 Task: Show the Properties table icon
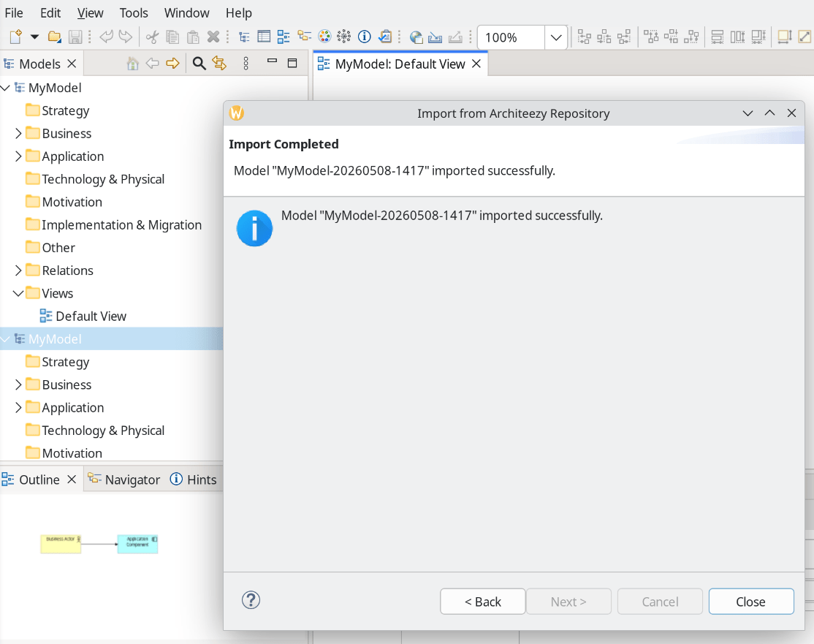pyautogui.click(x=264, y=37)
